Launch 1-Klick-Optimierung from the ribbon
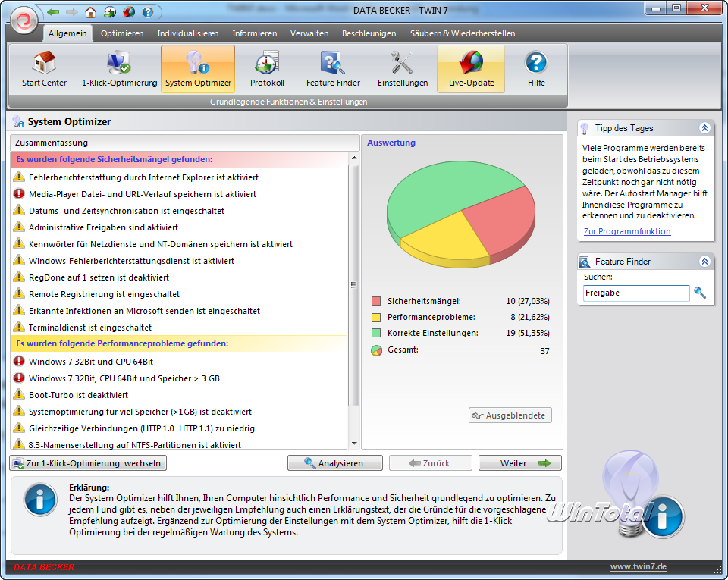 (x=119, y=69)
